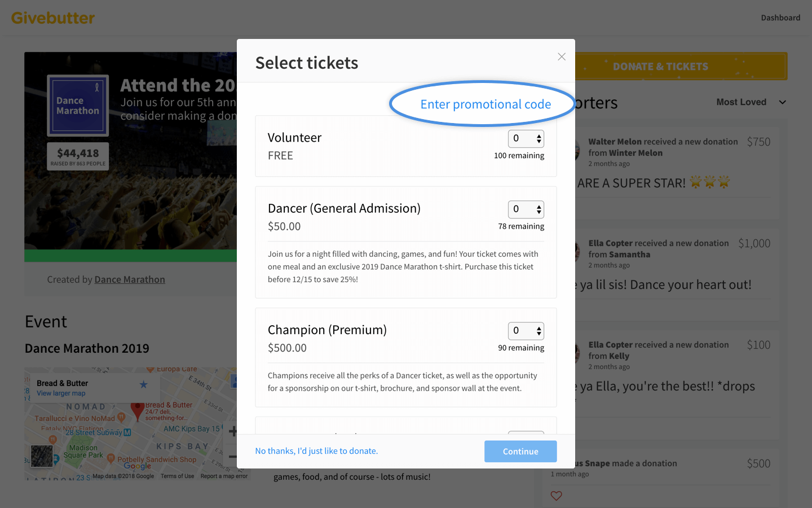Viewport: 812px width, 508px height.
Task: Open the Dance Marathon creator link
Action: [130, 279]
